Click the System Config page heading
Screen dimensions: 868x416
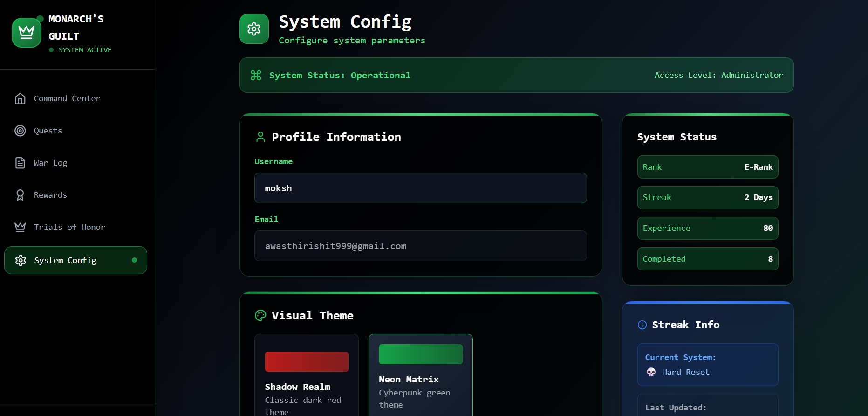pos(345,22)
